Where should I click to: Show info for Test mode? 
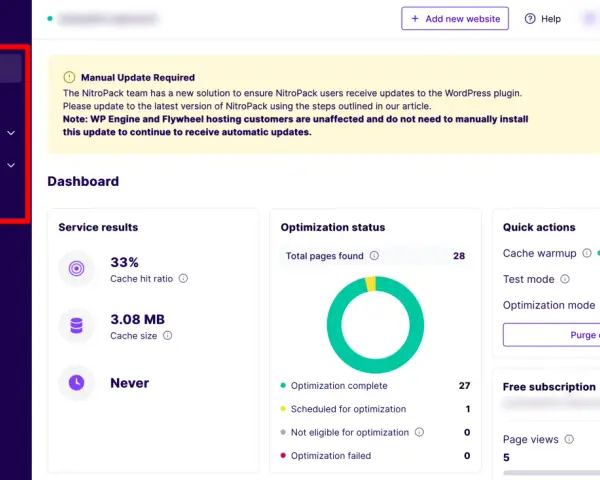[565, 279]
